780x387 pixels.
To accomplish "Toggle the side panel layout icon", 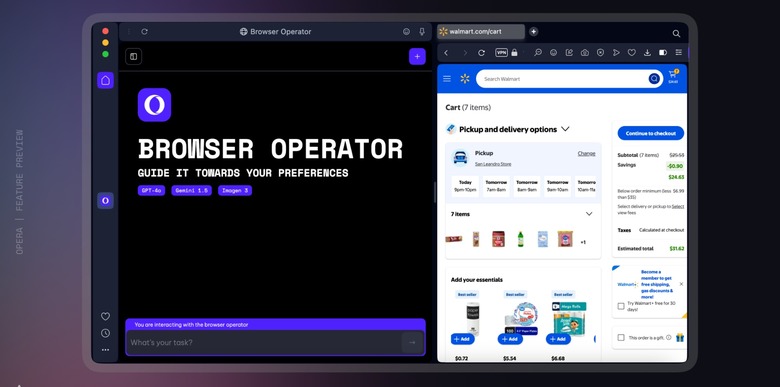I will coord(133,57).
